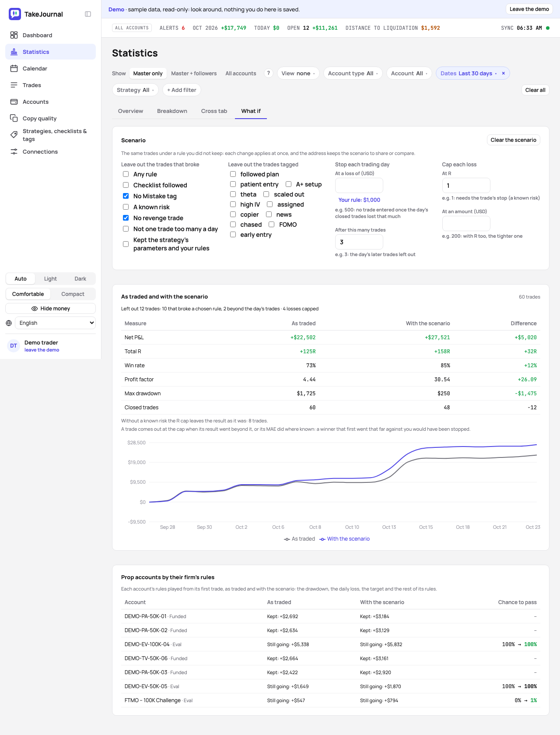The height and width of the screenshot is (735, 560).
Task: Select the Dark theme option
Action: pyautogui.click(x=80, y=279)
